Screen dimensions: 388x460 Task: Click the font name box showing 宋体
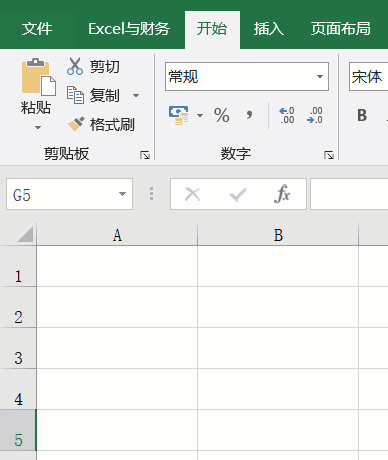point(368,76)
